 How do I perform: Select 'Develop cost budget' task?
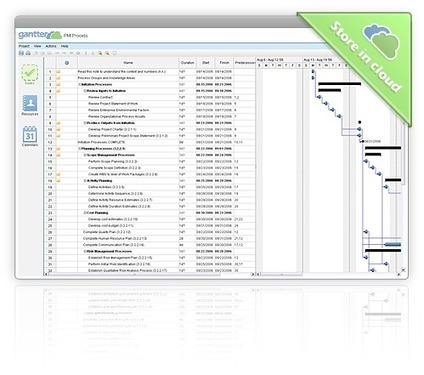pos(111,226)
